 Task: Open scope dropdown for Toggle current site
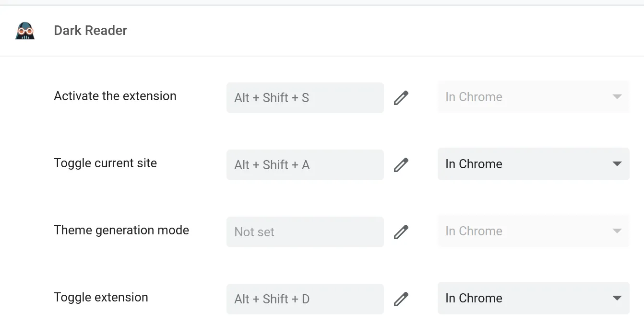(533, 164)
